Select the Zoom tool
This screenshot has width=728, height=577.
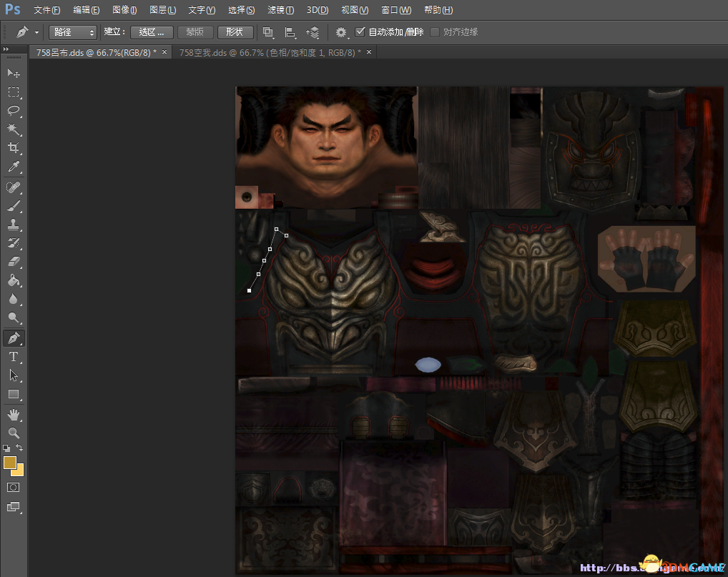tap(13, 433)
